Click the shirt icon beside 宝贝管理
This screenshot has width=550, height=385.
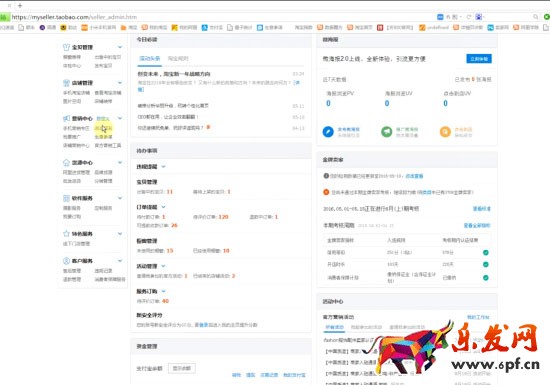pos(66,47)
